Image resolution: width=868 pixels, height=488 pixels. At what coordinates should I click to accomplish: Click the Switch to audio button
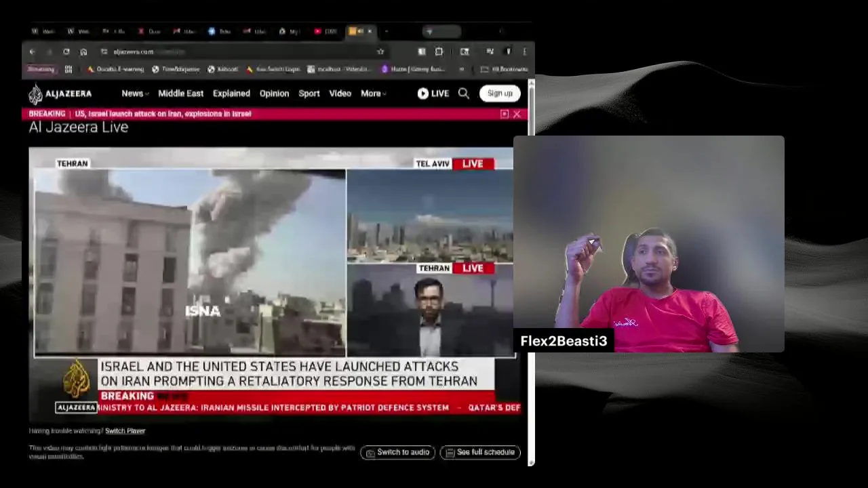(398, 452)
